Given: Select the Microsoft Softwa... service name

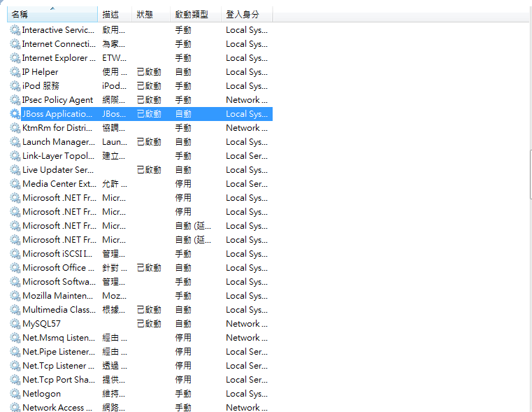Looking at the screenshot, I should click(x=59, y=282).
